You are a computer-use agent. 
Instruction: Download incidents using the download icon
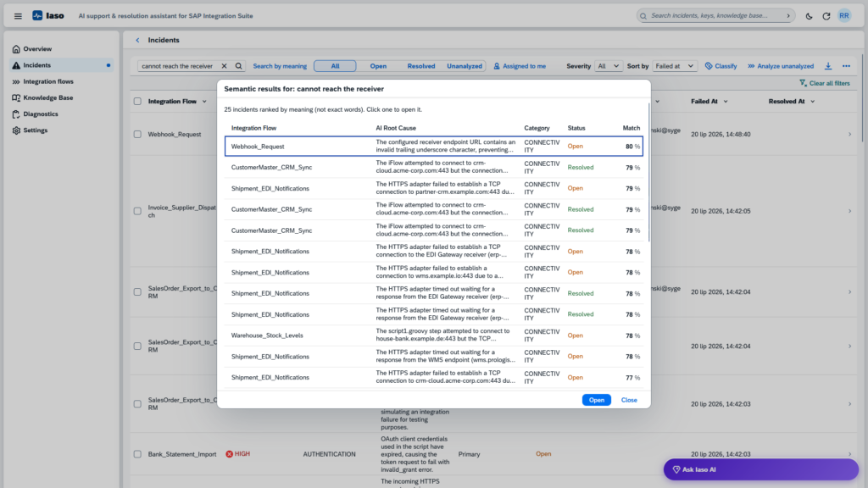(x=828, y=66)
